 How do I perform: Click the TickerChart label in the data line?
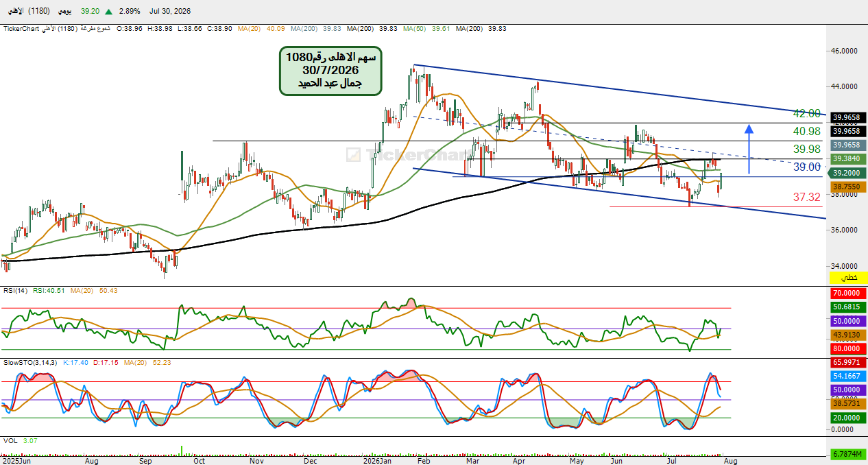click(20, 29)
